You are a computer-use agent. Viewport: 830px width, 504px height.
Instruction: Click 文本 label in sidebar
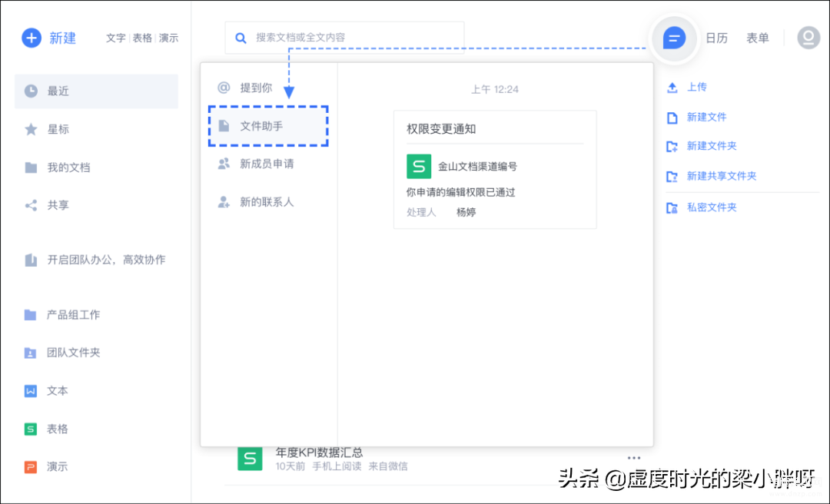pos(57,391)
